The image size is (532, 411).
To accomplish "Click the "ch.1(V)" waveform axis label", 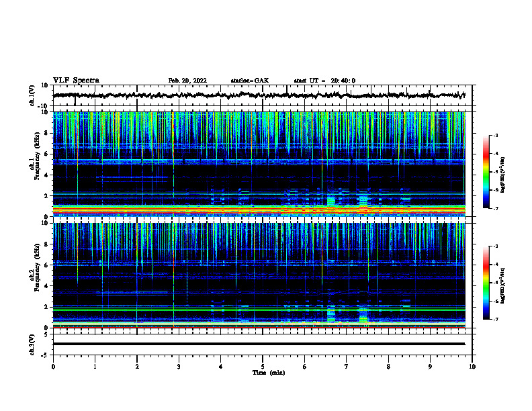I will point(32,95).
